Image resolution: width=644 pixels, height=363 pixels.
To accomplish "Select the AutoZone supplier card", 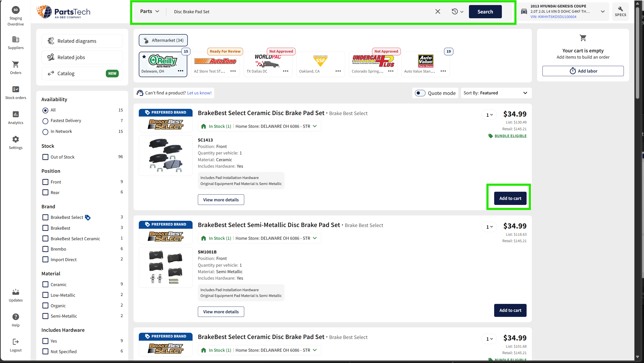I will pos(215,64).
